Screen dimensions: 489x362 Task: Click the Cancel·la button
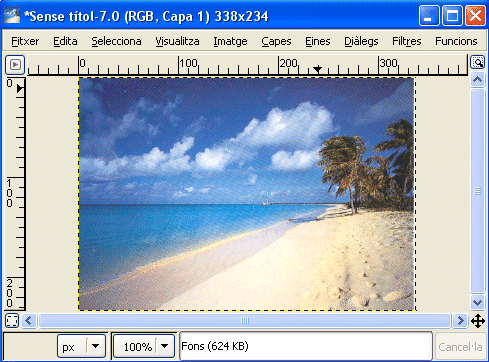(x=460, y=347)
